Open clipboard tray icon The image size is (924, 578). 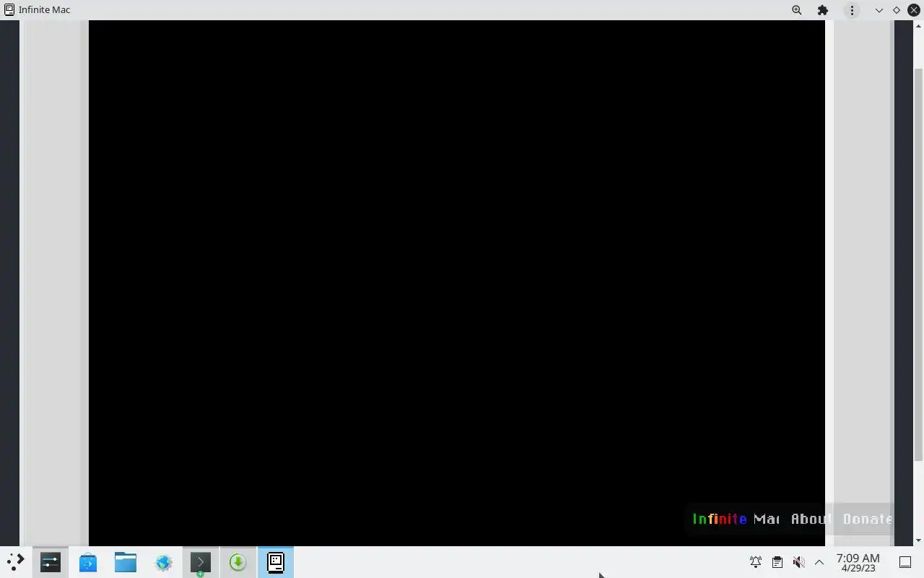[777, 562]
